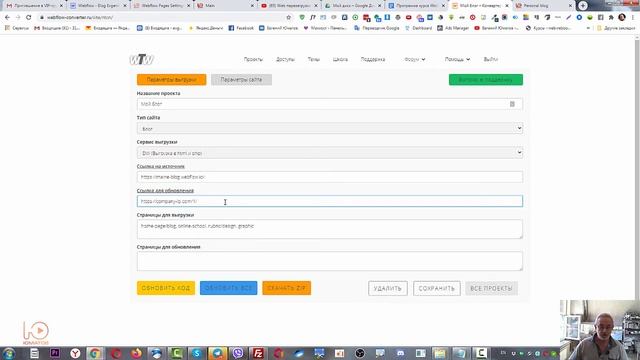Click the Ссылка на источник label link

click(x=160, y=166)
